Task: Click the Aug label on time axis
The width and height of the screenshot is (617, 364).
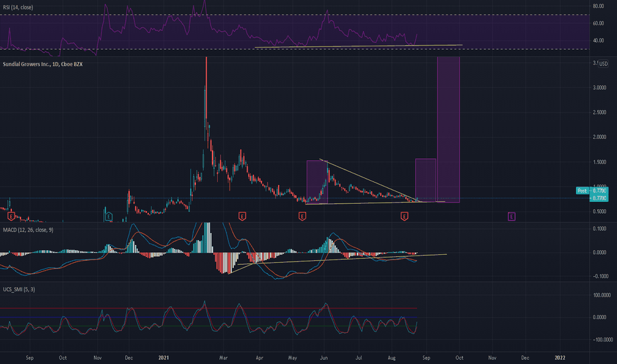Action: [391, 357]
